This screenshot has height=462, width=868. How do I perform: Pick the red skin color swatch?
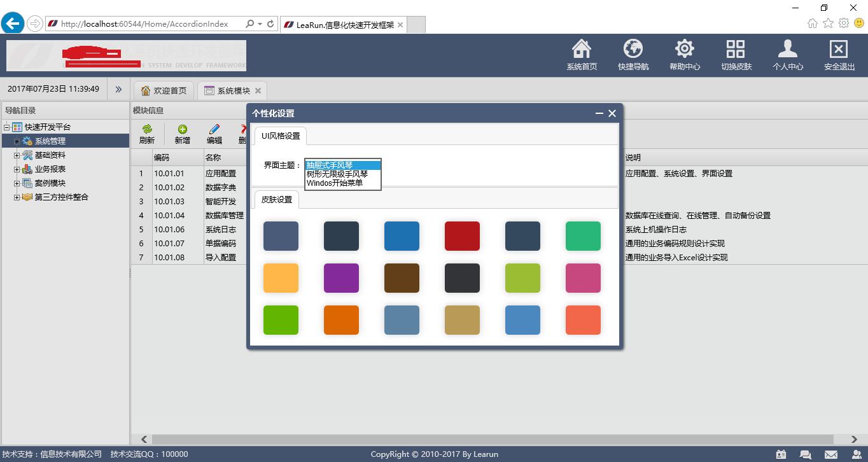[462, 236]
